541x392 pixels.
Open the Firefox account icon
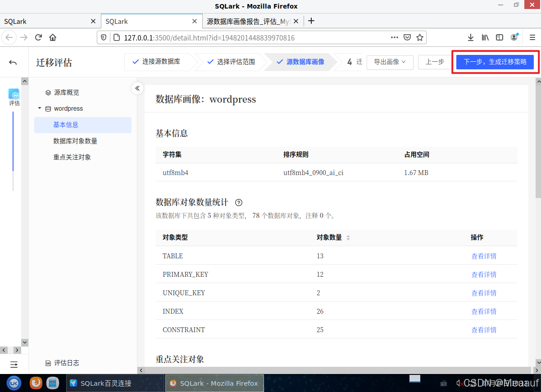pos(514,37)
